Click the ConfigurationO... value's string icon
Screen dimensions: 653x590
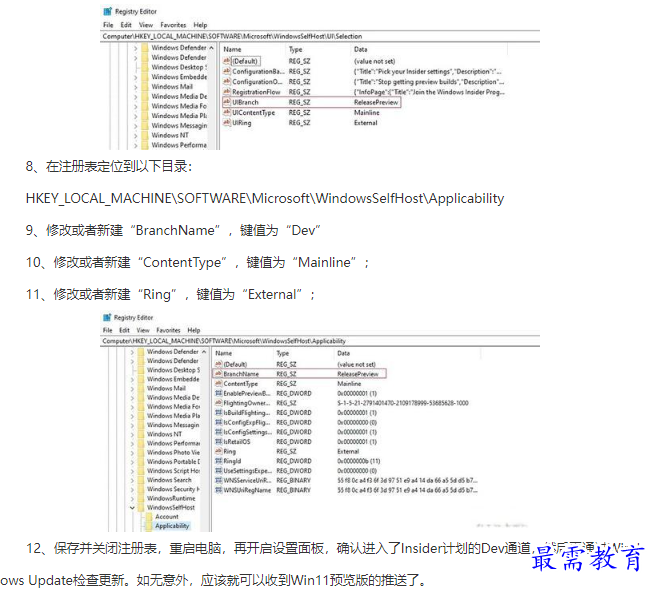pos(227,82)
